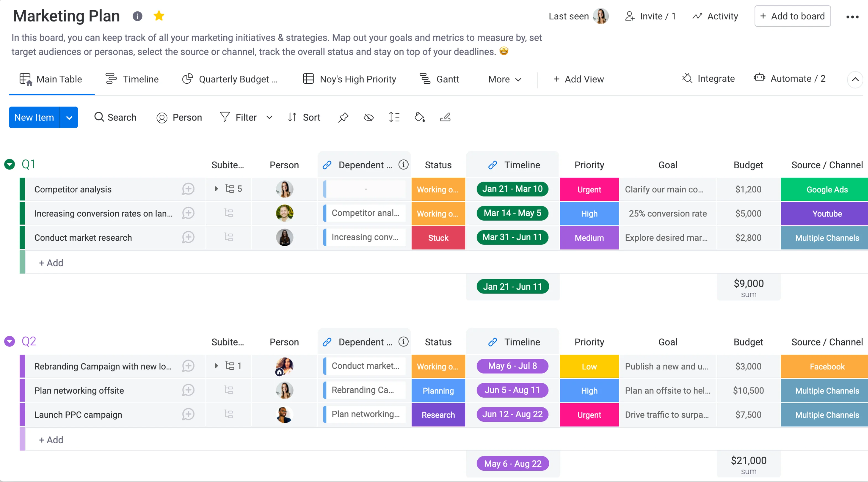The height and width of the screenshot is (482, 868).
Task: Click the edit pencil icon in toolbar
Action: [x=445, y=117]
